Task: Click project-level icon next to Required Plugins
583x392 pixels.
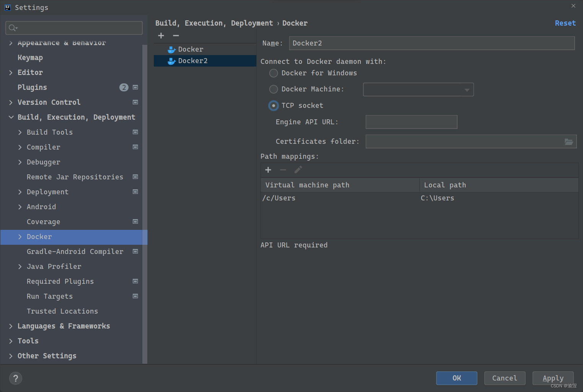Action: pos(135,281)
